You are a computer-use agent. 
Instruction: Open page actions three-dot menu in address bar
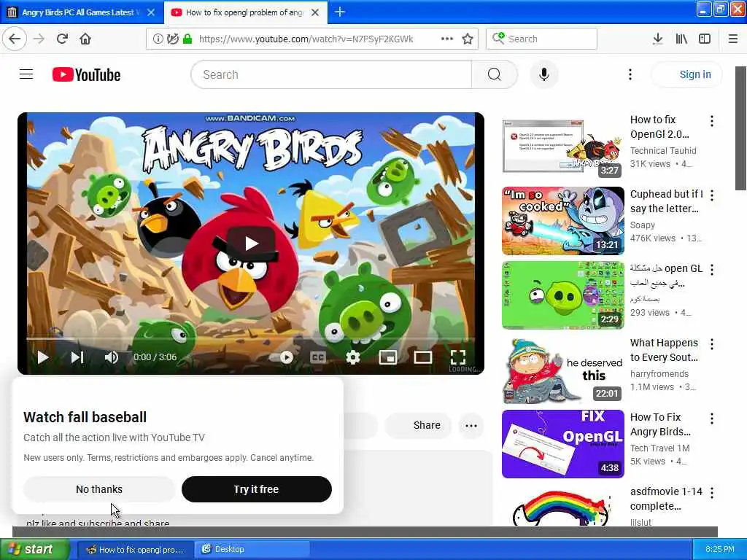(x=447, y=39)
